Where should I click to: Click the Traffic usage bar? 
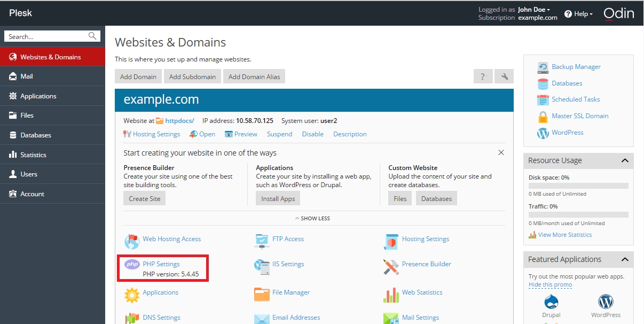[x=578, y=214]
